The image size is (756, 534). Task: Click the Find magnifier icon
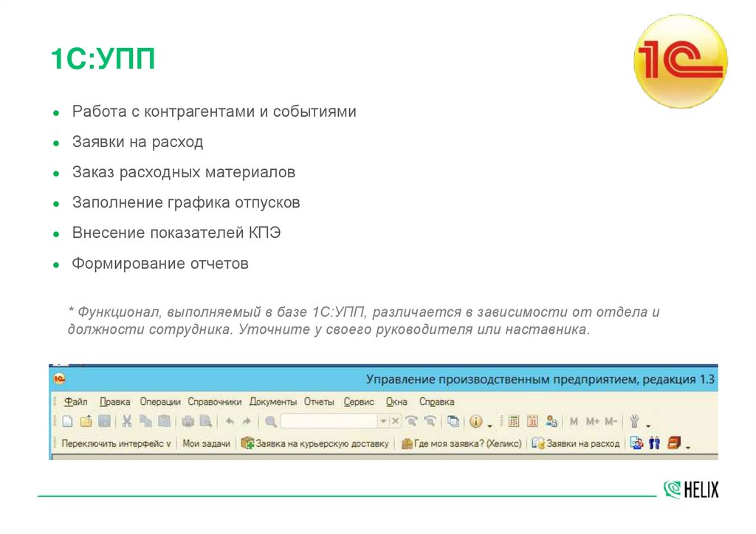tap(271, 422)
